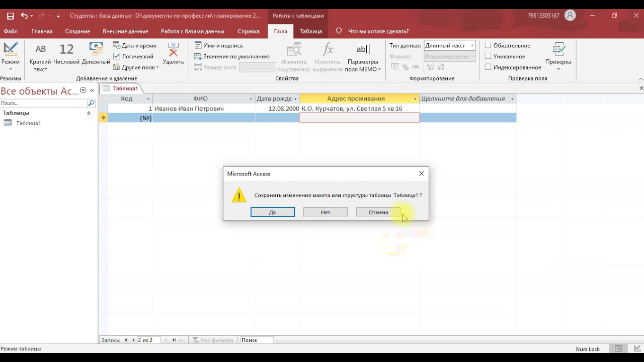Add a Short text (Краткий текст) field
The height and width of the screenshot is (362, 644).
tap(40, 58)
